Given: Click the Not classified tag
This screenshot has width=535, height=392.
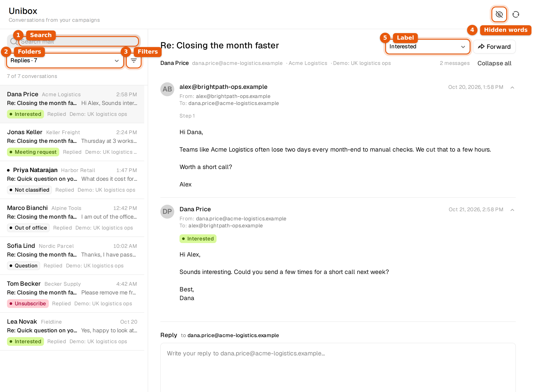Looking at the screenshot, I should pos(29,190).
